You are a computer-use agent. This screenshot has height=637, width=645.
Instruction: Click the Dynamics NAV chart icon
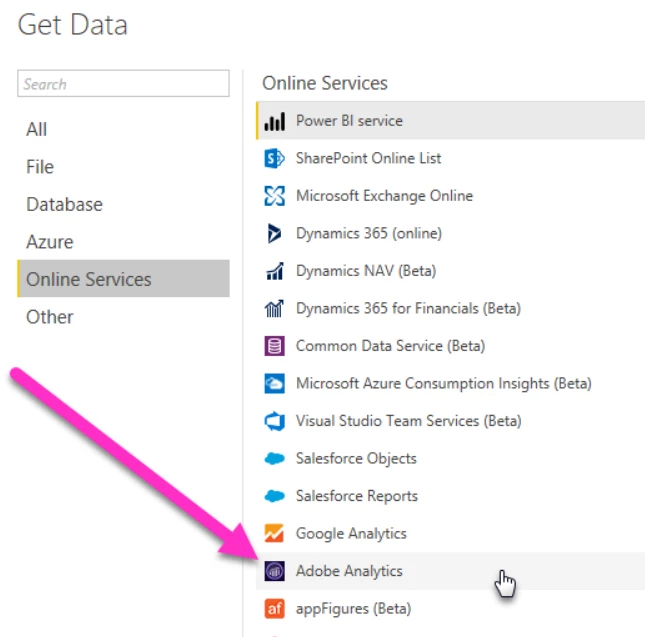click(x=274, y=271)
